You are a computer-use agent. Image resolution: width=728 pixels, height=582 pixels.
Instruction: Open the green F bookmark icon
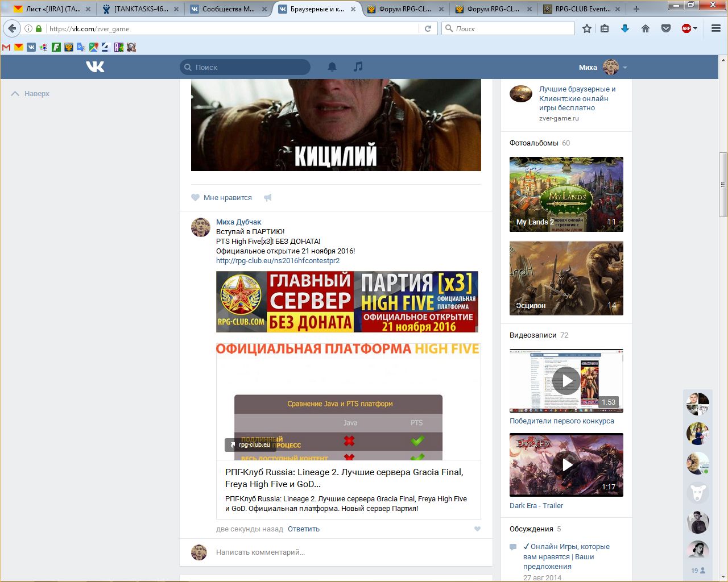tap(56, 47)
